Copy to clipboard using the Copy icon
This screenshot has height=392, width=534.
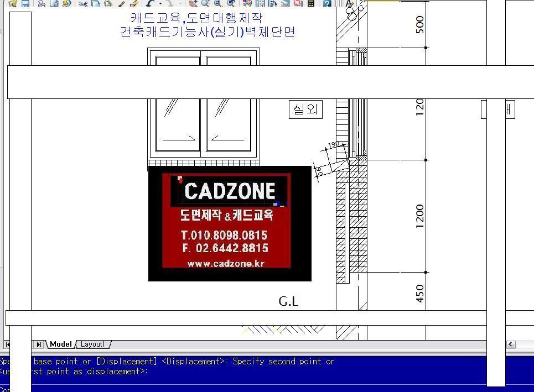[x=95, y=3]
